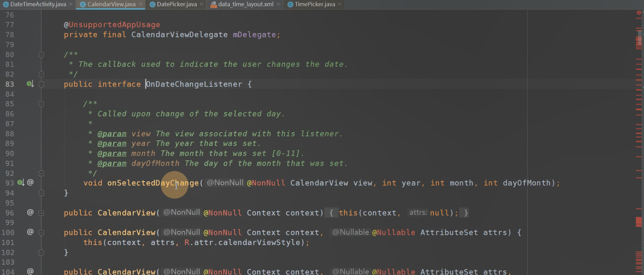Screen dimensions: 644x275
Task: Click the fold end marker on line 94
Action: tap(41, 193)
